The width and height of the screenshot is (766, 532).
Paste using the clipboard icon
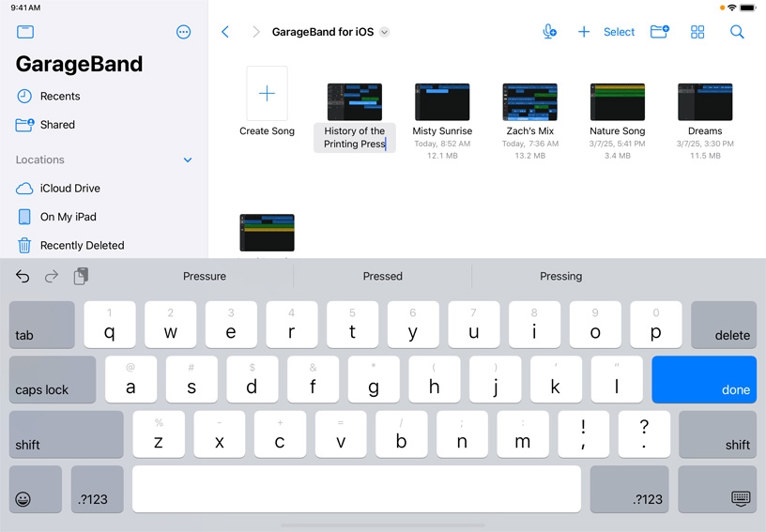(81, 276)
